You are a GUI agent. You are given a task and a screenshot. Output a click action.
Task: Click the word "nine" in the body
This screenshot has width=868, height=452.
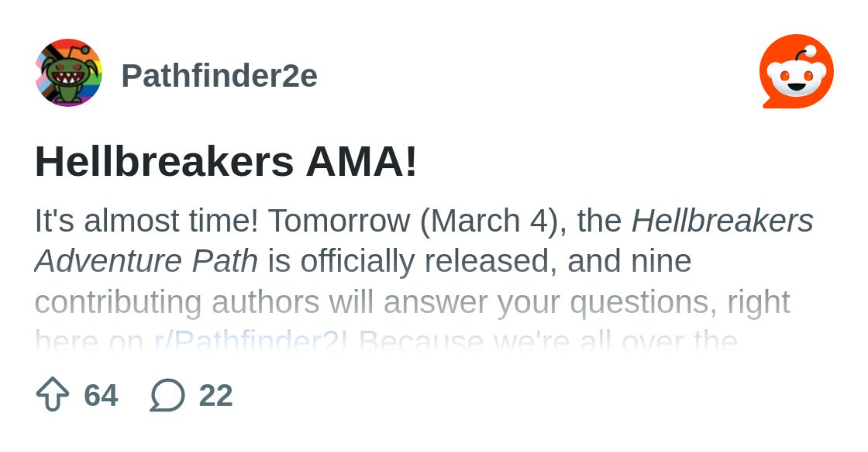661,261
